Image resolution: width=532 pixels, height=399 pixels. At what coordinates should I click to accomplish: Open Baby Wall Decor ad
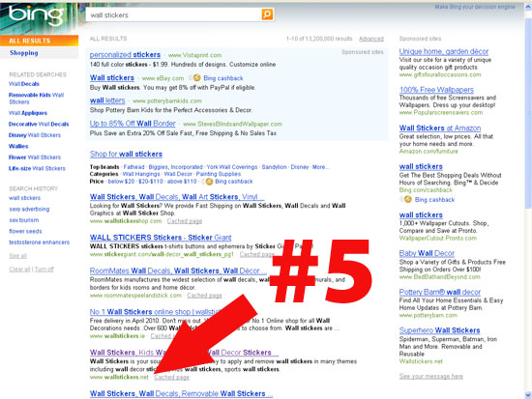[x=427, y=253]
